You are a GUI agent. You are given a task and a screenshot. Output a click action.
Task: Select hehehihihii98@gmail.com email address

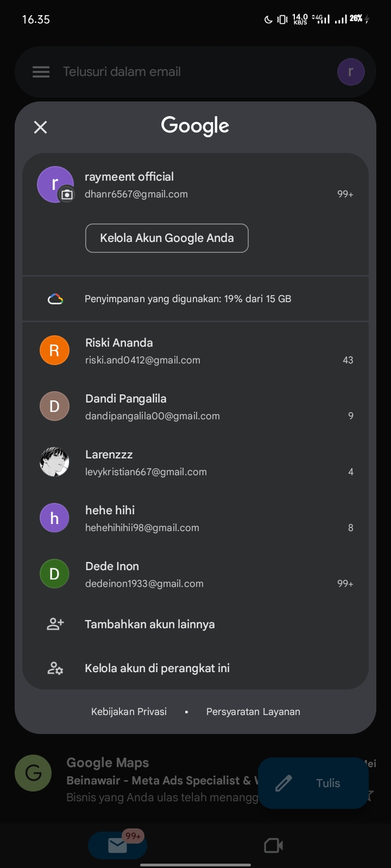pyautogui.click(x=142, y=528)
